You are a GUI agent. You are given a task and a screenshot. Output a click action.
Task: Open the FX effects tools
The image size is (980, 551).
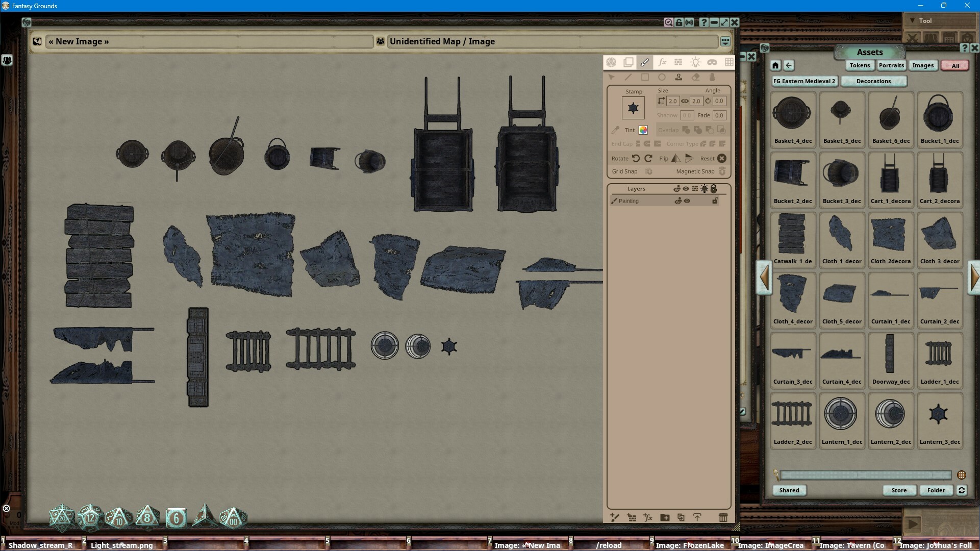(x=662, y=62)
